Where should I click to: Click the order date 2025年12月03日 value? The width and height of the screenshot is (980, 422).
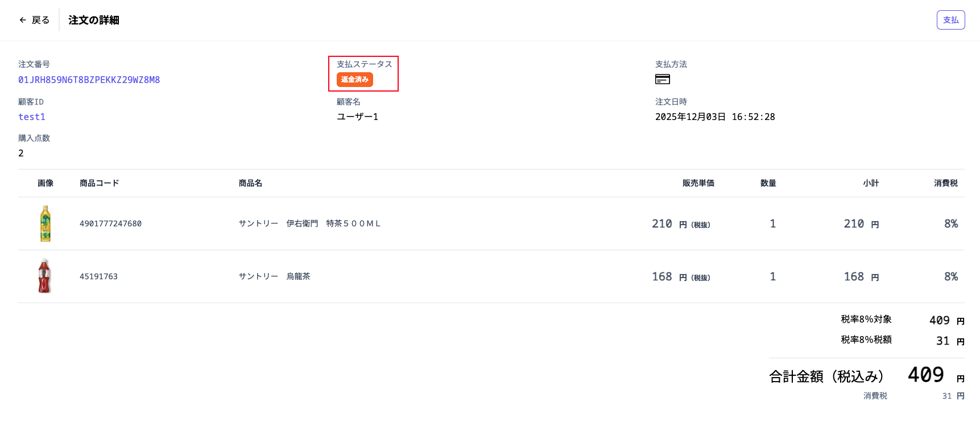[690, 117]
